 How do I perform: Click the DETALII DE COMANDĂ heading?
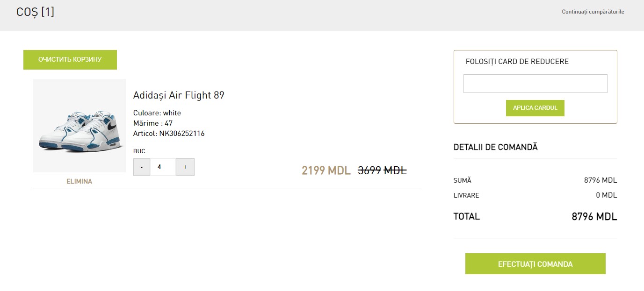(496, 147)
